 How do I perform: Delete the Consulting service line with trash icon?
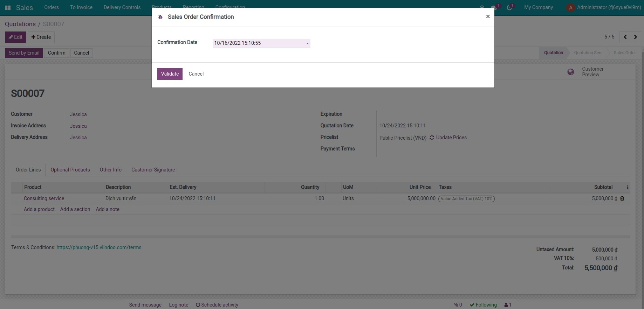point(622,198)
